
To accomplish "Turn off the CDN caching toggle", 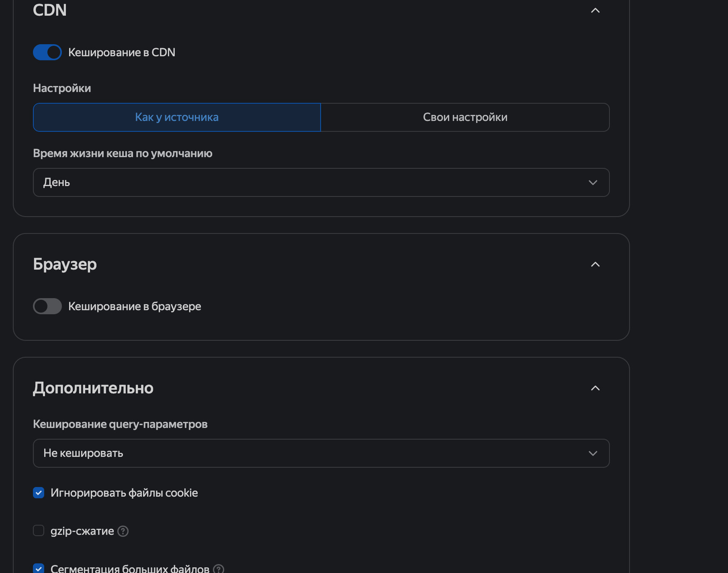I will [x=47, y=52].
